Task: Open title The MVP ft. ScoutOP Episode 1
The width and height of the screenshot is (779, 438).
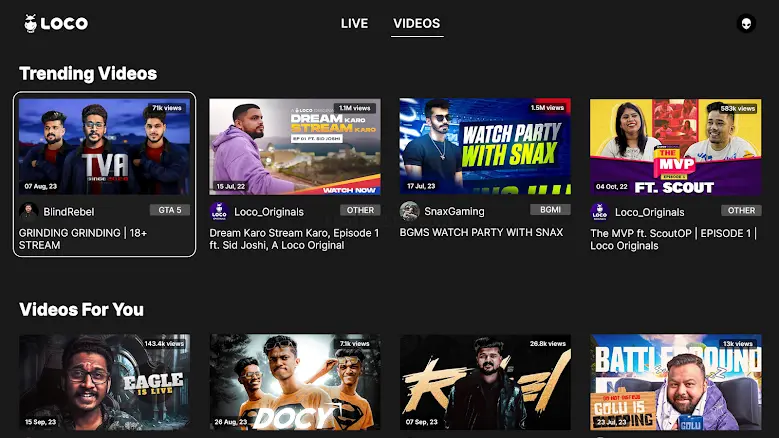Action: point(673,239)
